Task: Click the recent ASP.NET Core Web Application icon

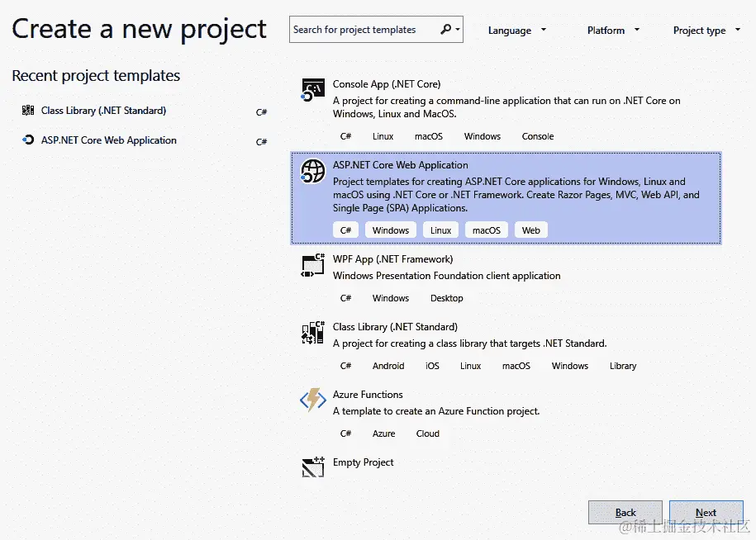Action: (x=28, y=140)
